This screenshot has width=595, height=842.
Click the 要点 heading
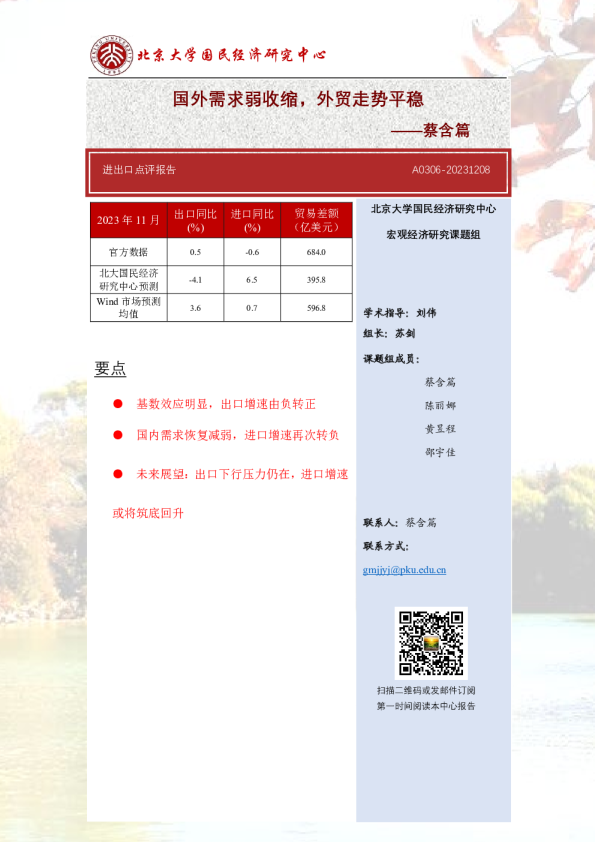(110, 368)
